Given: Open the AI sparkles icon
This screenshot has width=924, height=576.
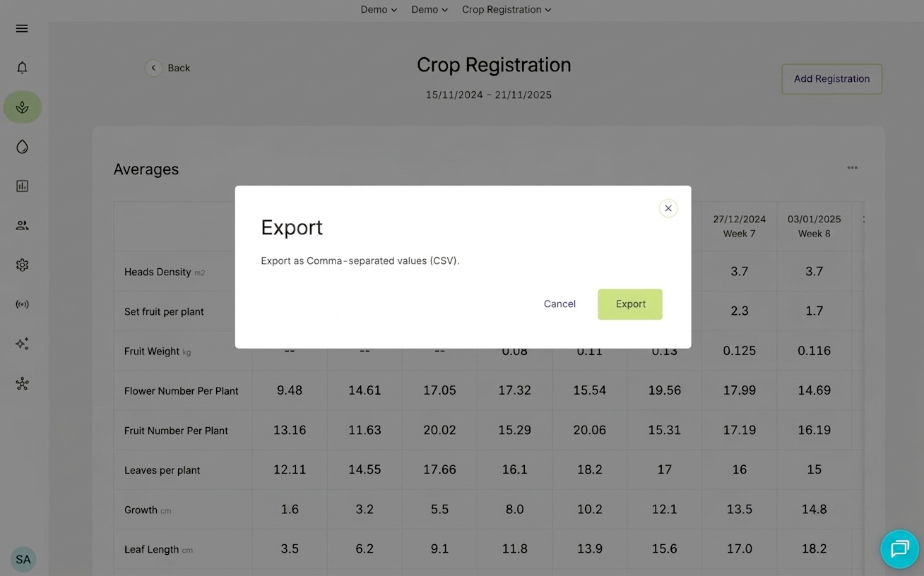Looking at the screenshot, I should coord(22,344).
